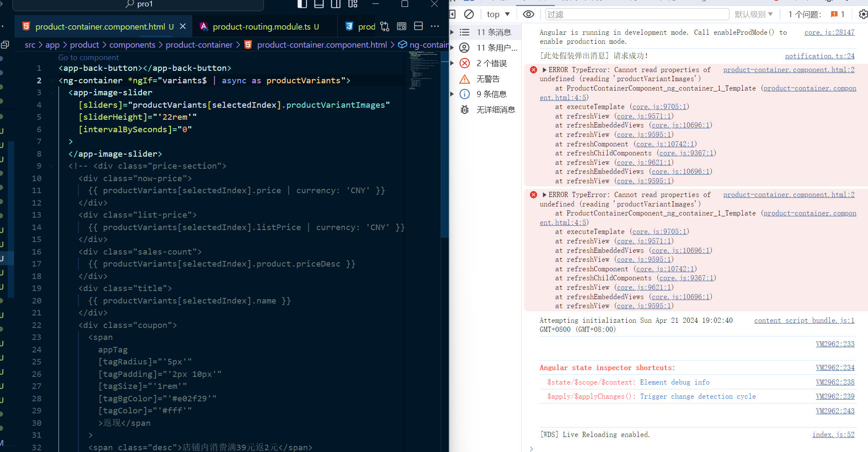The width and height of the screenshot is (868, 452).
Task: Toggle the DevTools console sidebar
Action: pos(452,14)
